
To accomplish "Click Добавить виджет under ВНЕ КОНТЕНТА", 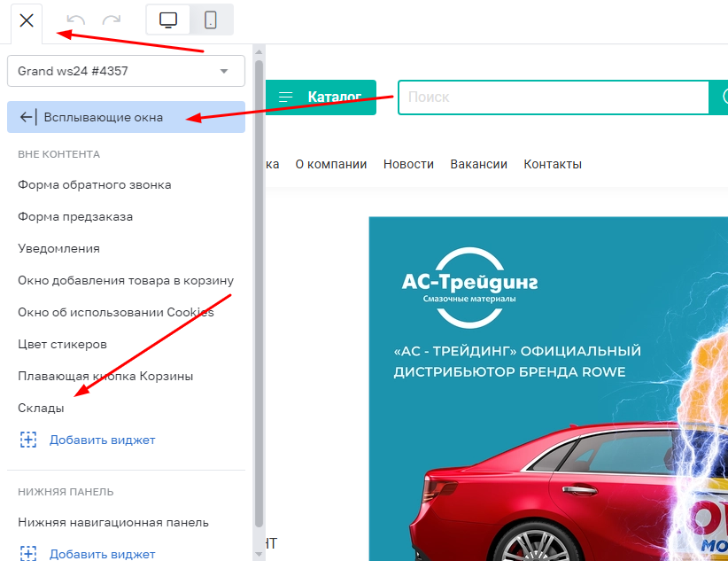I will 88,440.
